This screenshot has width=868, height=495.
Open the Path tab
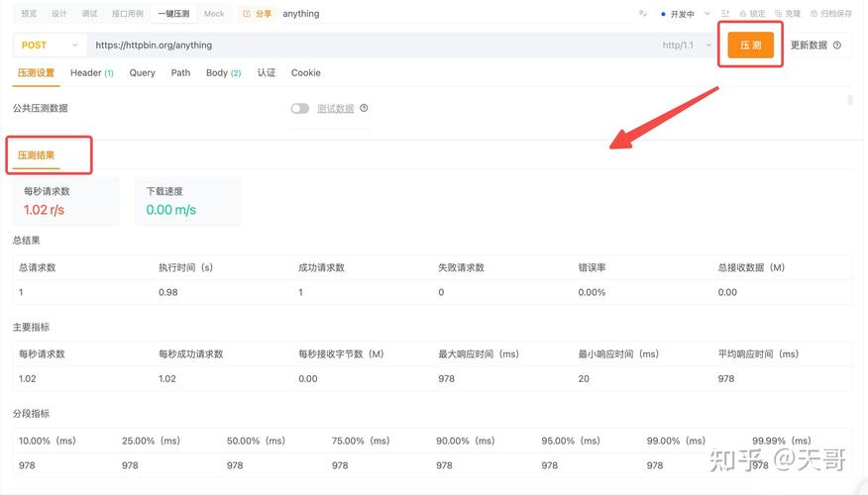(180, 73)
